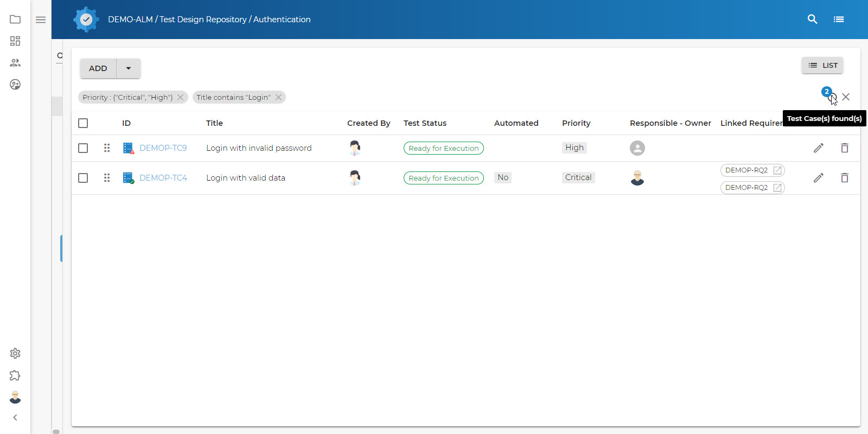This screenshot has width=868, height=434.
Task: Click Critical priority tag
Action: [578, 177]
